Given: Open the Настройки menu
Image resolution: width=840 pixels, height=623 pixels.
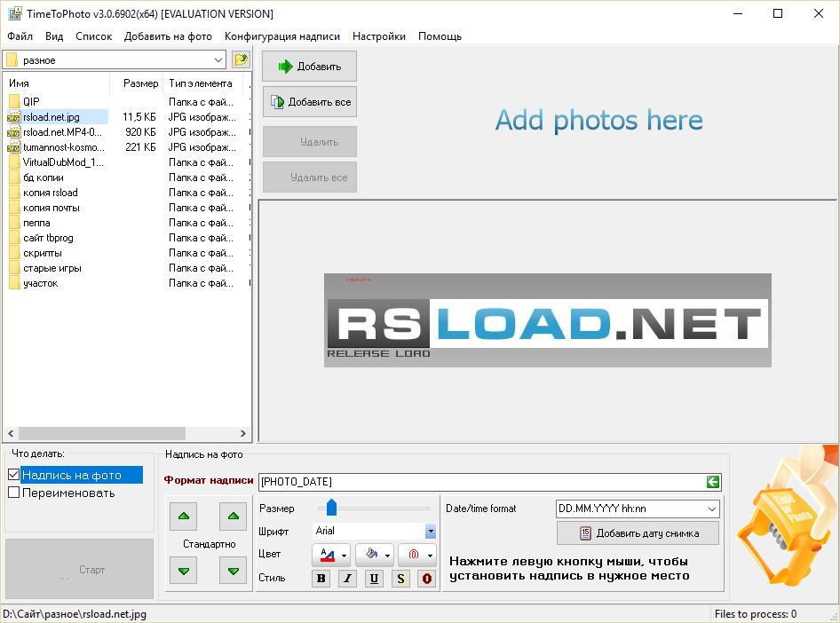Looking at the screenshot, I should [x=379, y=35].
